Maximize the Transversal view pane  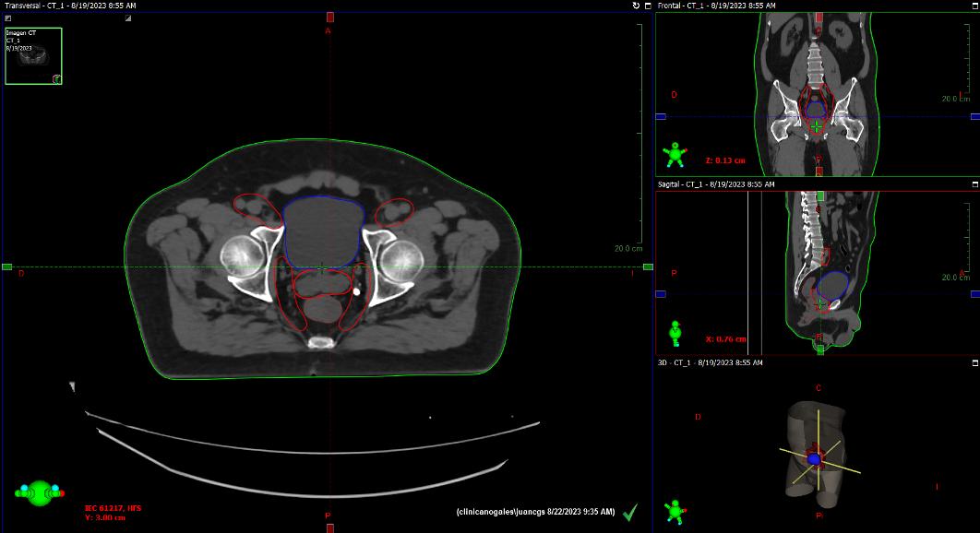point(648,6)
